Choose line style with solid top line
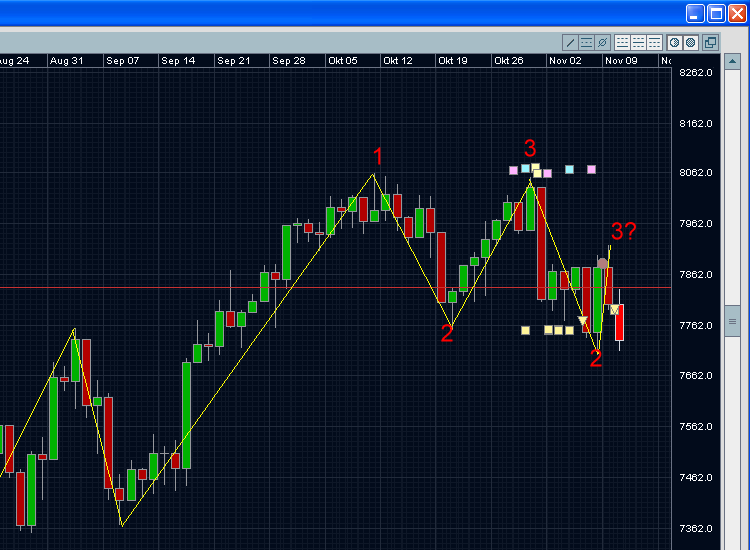750x550 pixels. [654, 43]
